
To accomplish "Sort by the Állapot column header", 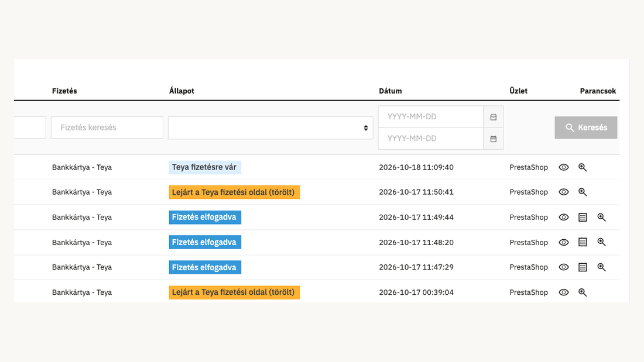I will pyautogui.click(x=181, y=91).
